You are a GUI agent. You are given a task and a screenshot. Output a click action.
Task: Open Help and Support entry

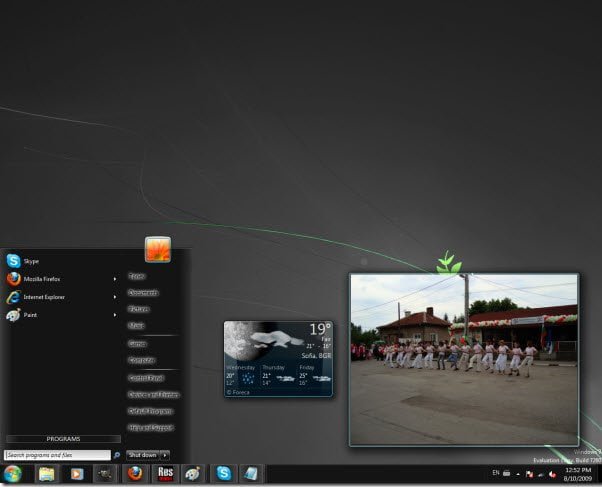151,428
